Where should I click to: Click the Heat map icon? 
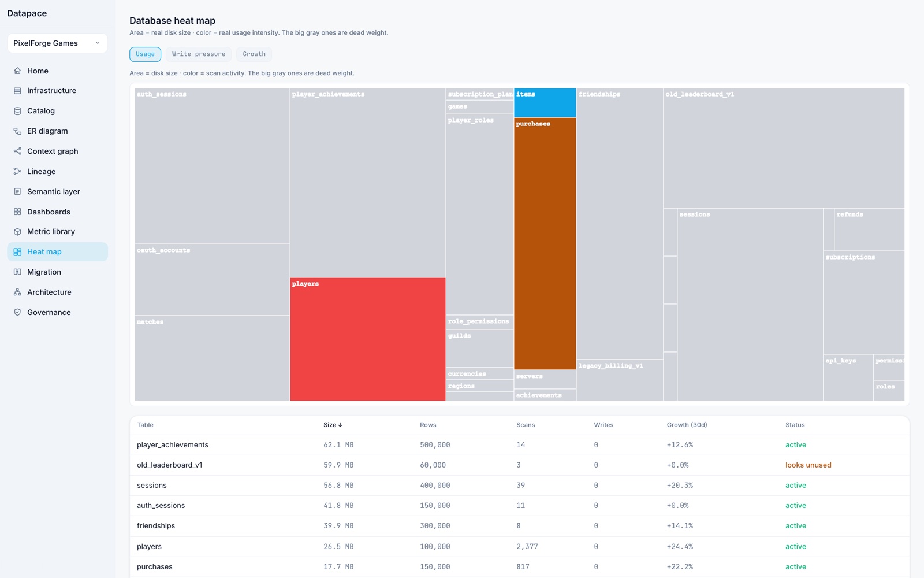coord(17,252)
